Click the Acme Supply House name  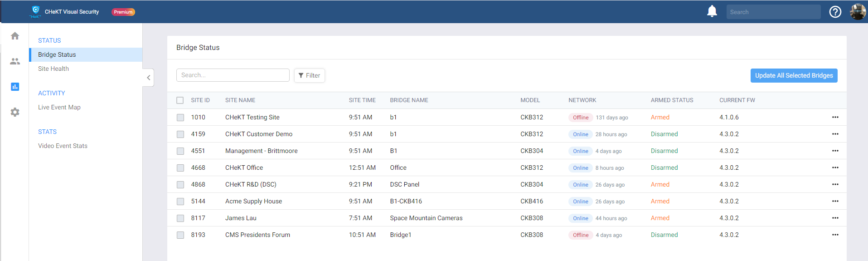(x=253, y=201)
